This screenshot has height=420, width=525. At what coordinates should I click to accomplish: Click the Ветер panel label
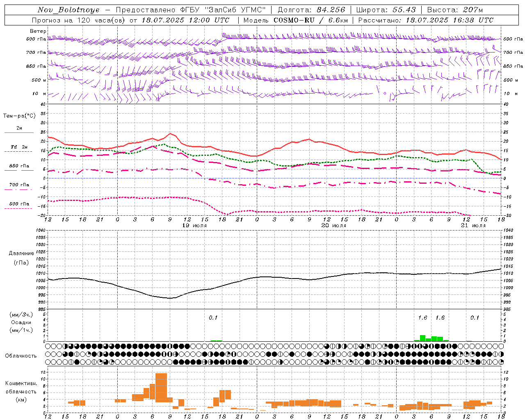tap(38, 31)
